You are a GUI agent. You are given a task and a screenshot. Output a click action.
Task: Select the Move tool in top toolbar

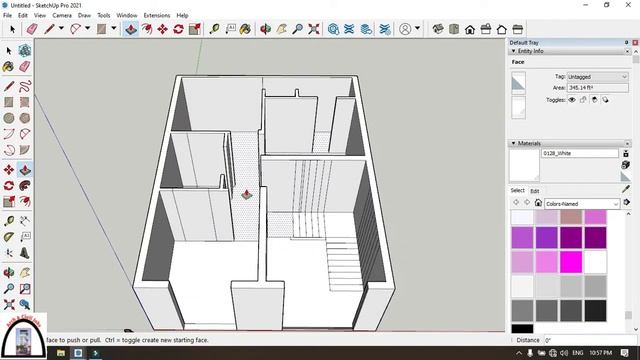click(x=163, y=29)
